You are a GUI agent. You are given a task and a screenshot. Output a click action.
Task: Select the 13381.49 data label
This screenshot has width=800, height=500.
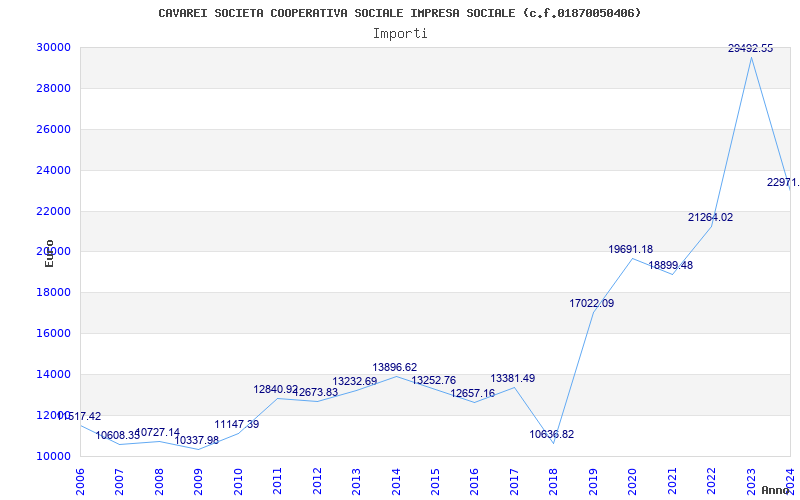pos(513,379)
